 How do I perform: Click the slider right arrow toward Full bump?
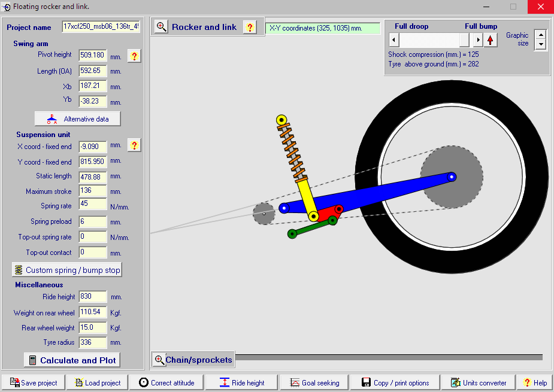[477, 40]
